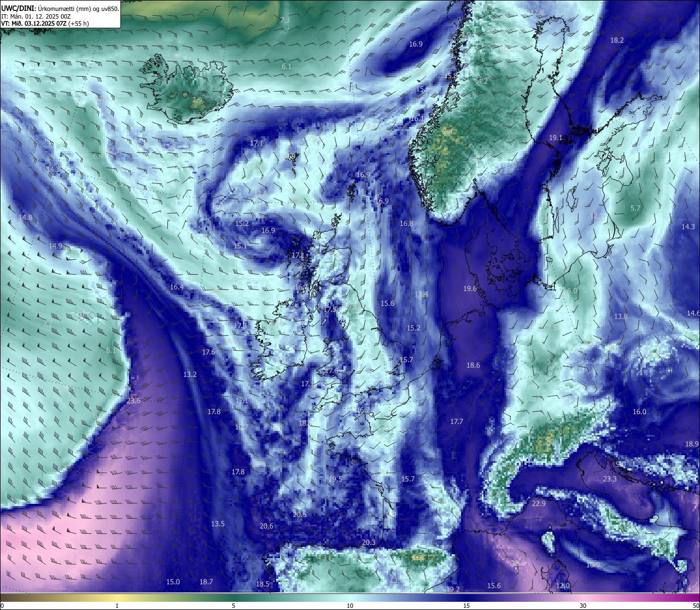Click the 12.0 value label
The height and width of the screenshot is (610, 700).
coord(563,585)
